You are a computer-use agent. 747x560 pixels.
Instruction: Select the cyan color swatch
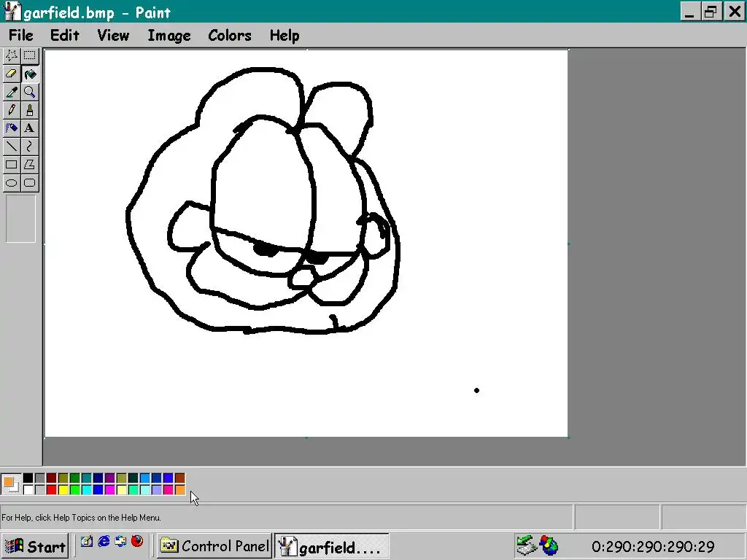[87, 490]
